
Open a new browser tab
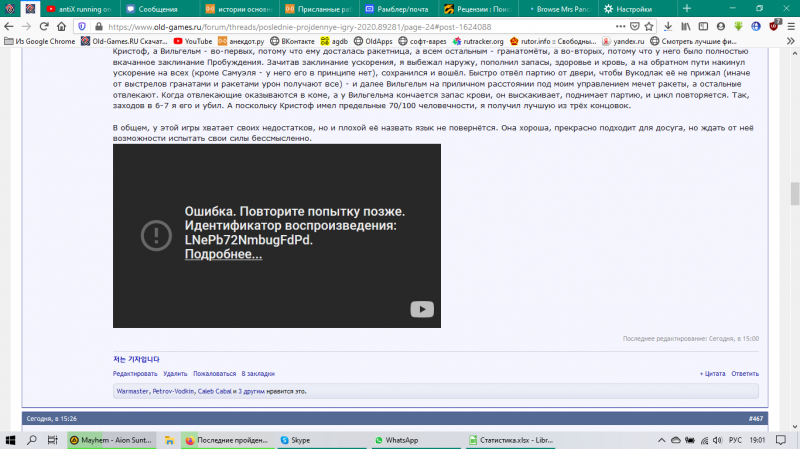pos(687,9)
